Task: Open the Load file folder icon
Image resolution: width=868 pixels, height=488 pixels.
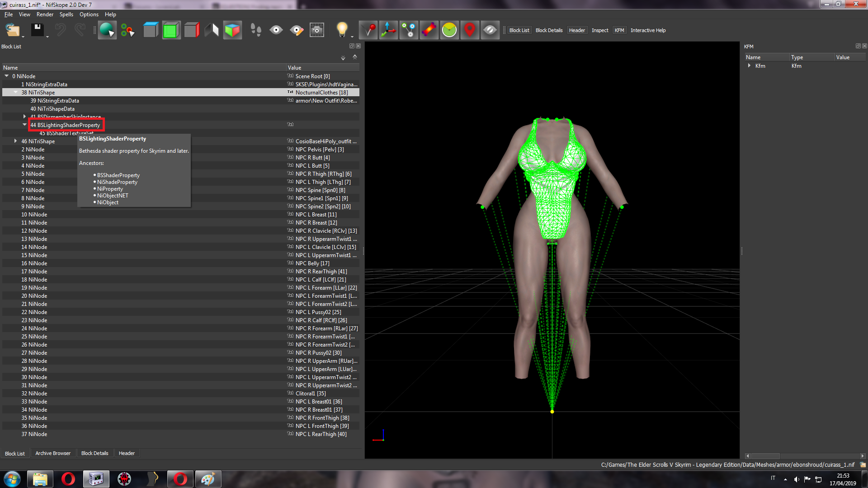Action: [13, 30]
